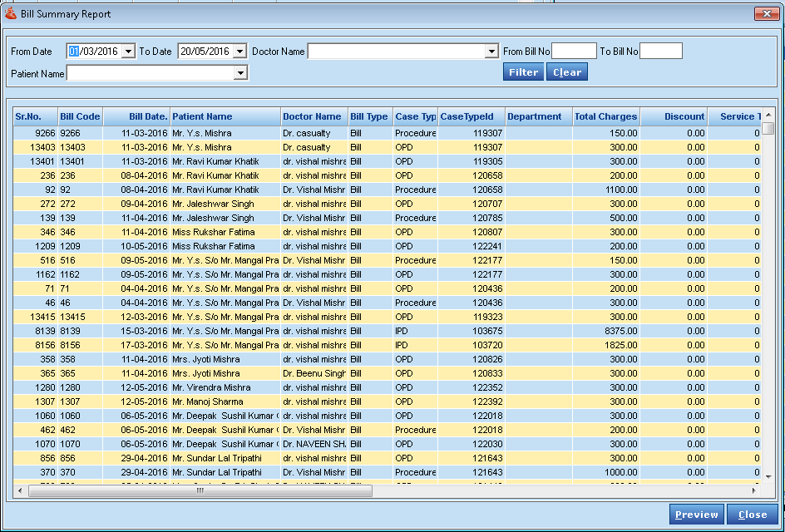This screenshot has width=785, height=532.
Task: Click the Total Charges column header
Action: point(605,116)
